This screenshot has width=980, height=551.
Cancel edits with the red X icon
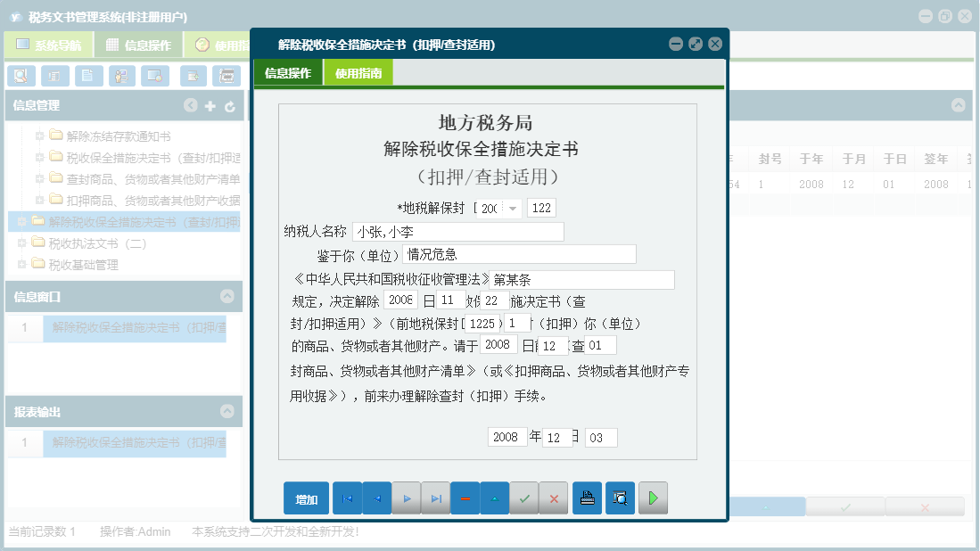[554, 498]
